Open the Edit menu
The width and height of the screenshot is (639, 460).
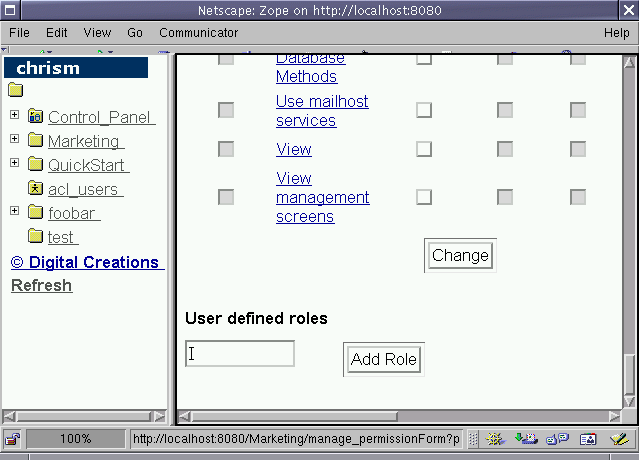tap(56, 33)
